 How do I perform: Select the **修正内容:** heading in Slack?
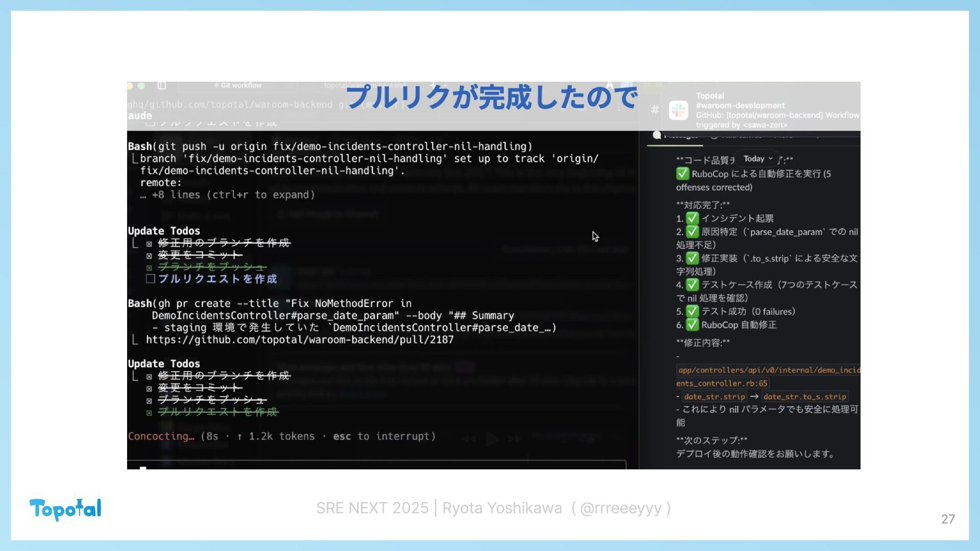coord(703,343)
